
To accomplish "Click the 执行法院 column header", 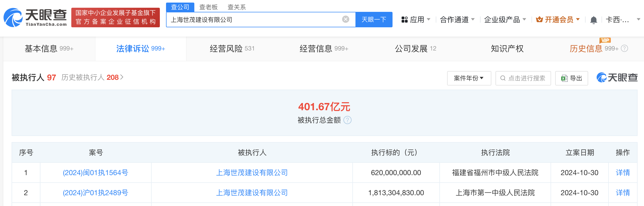I will [495, 152].
